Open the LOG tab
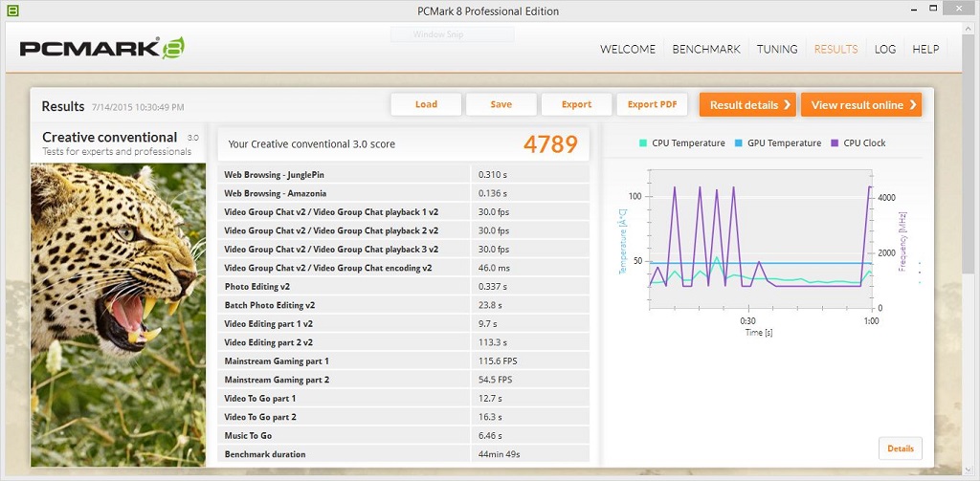 (x=885, y=49)
